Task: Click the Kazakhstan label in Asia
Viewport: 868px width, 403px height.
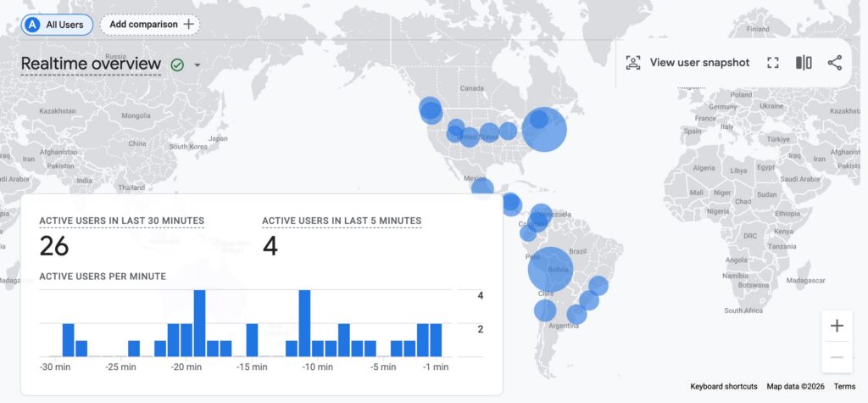Action: point(57,111)
